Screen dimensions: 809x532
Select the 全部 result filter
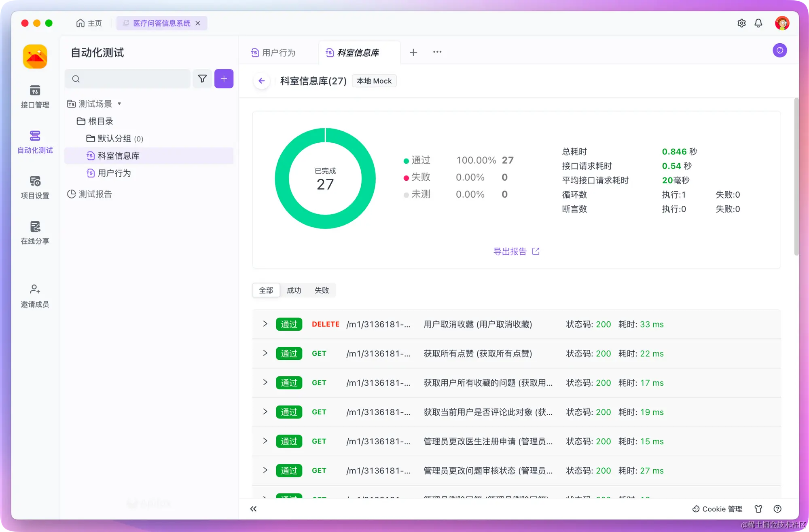click(x=266, y=290)
